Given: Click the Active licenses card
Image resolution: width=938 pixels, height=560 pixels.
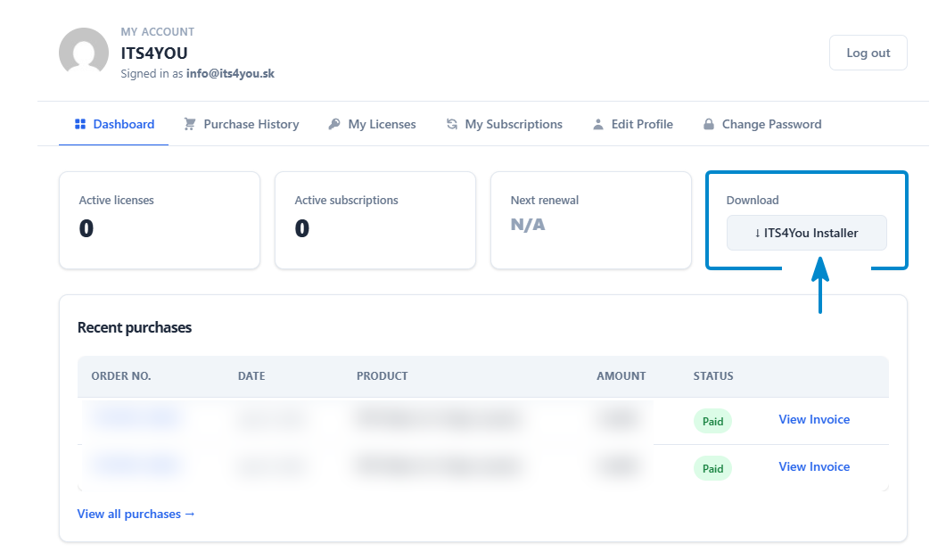Looking at the screenshot, I should 160,220.
